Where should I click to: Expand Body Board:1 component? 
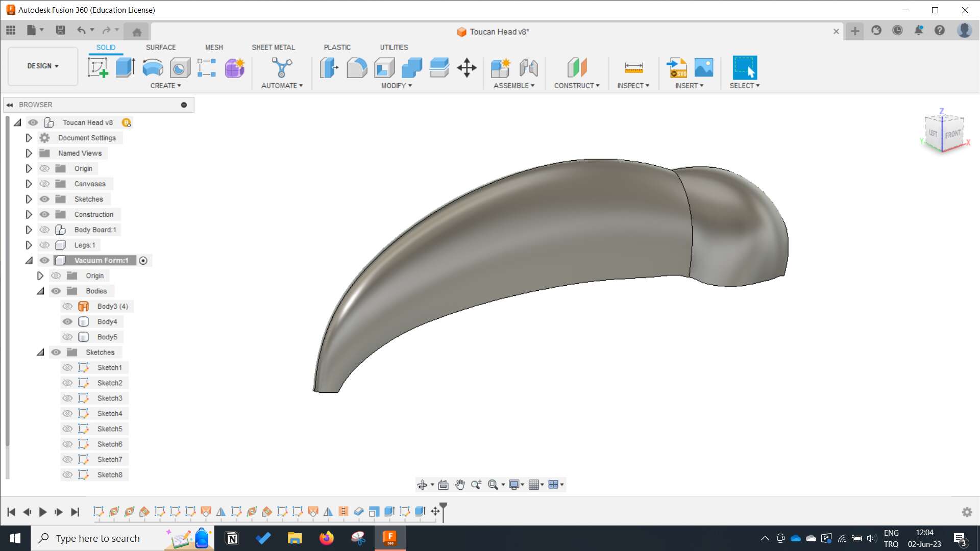(29, 230)
